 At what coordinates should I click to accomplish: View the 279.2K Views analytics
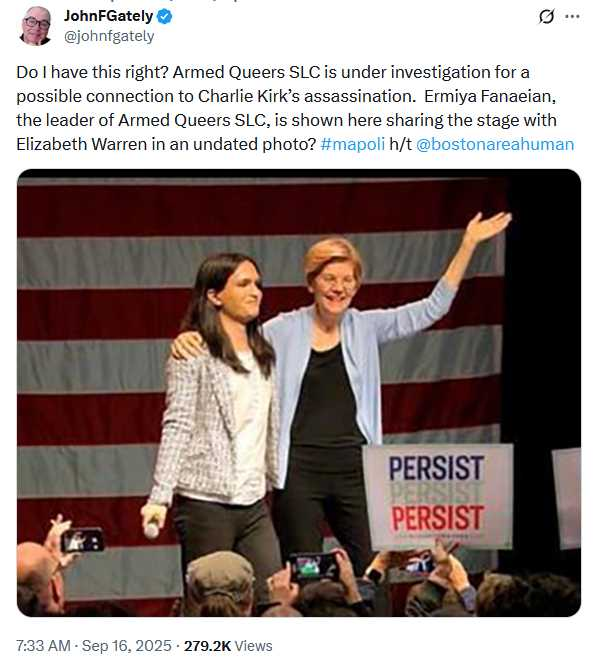point(228,645)
